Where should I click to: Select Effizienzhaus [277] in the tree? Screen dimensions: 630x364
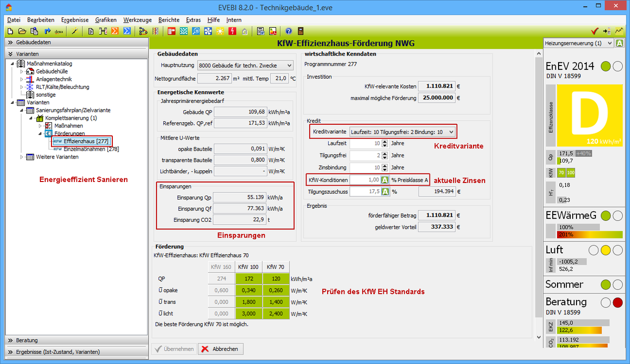[81, 141]
